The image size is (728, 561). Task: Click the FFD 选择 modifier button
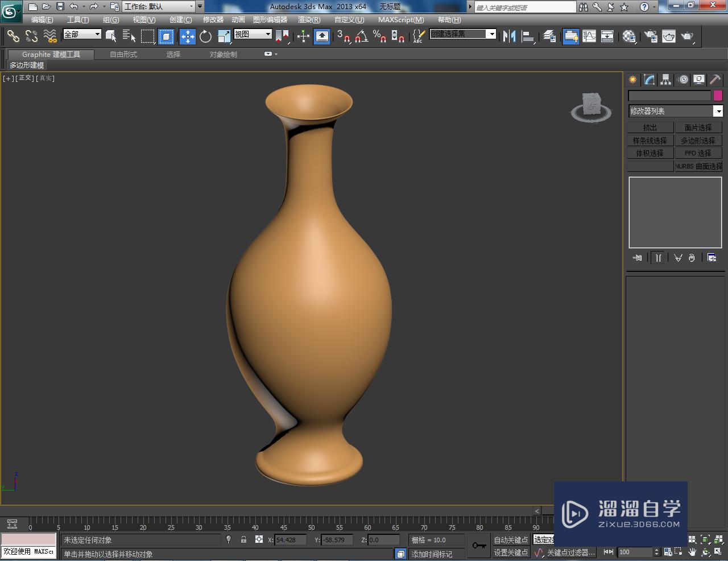698,153
